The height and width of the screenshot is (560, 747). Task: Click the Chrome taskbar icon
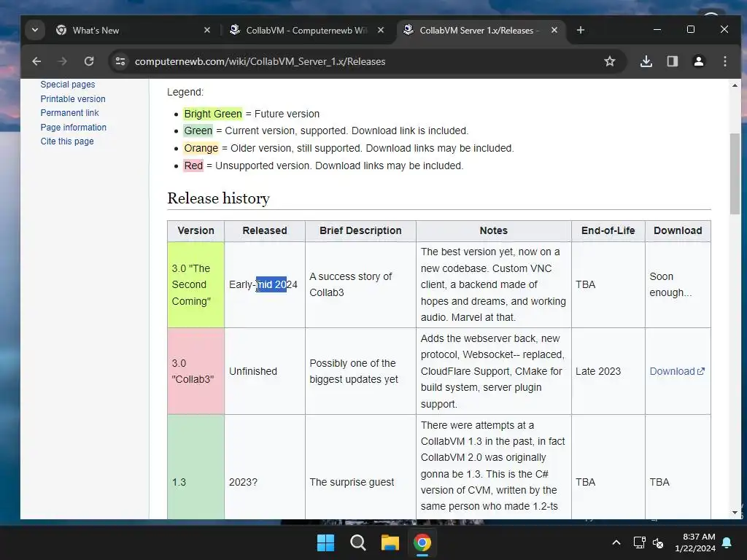422,542
